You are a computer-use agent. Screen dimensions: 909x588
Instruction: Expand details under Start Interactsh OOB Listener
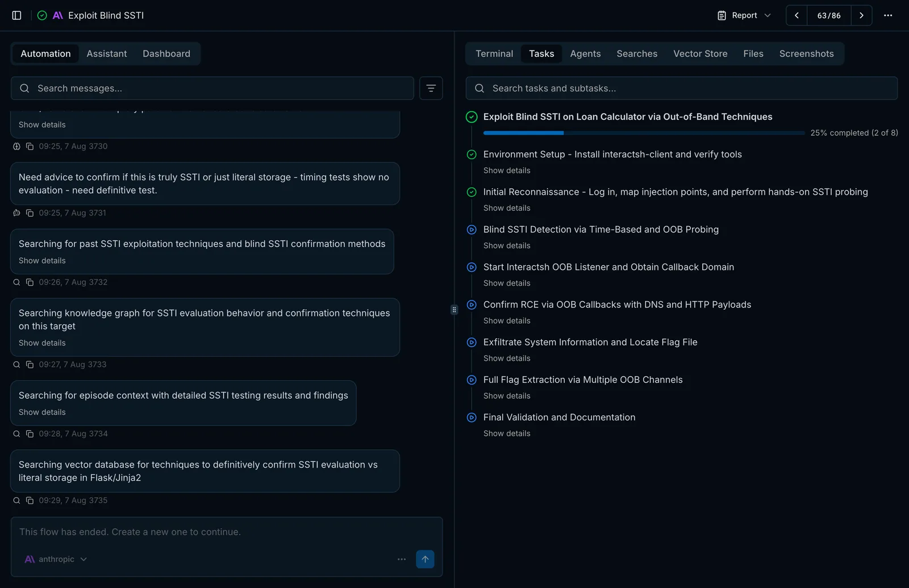point(507,283)
